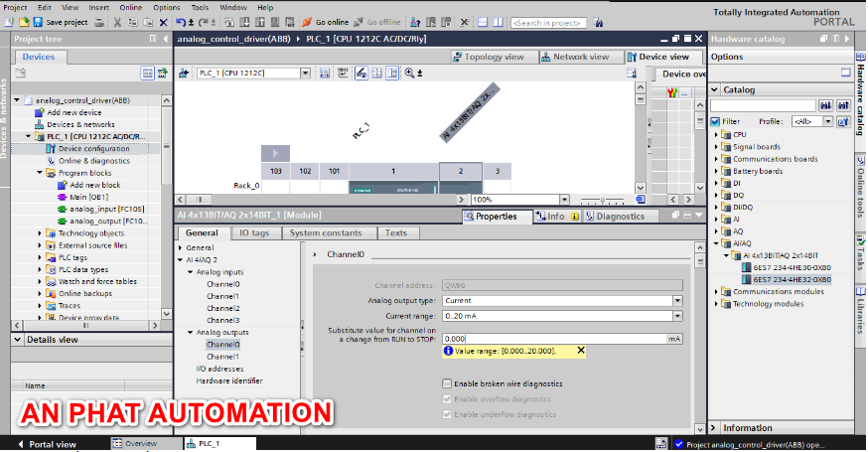The image size is (868, 452).
Task: Expand the Signal boards catalog folder
Action: click(x=716, y=146)
